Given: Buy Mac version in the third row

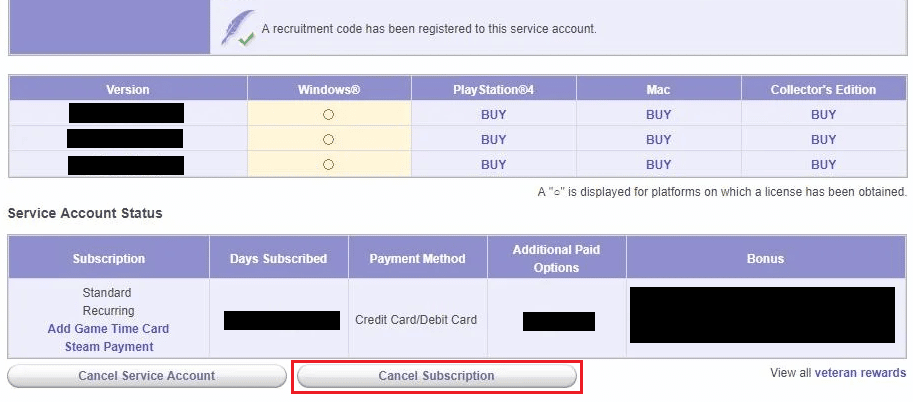Looking at the screenshot, I should point(659,165).
